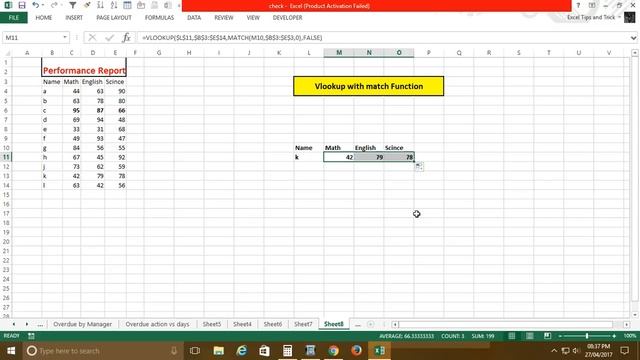Add a new sheet with plus icon
This screenshot has height=360, width=640.
370,324
